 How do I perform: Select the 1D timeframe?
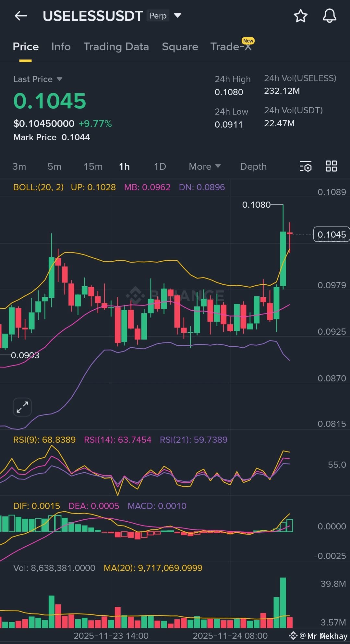(x=160, y=167)
